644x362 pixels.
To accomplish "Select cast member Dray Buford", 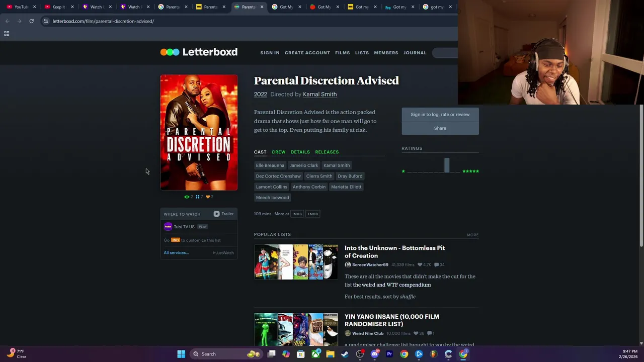I will pyautogui.click(x=350, y=176).
